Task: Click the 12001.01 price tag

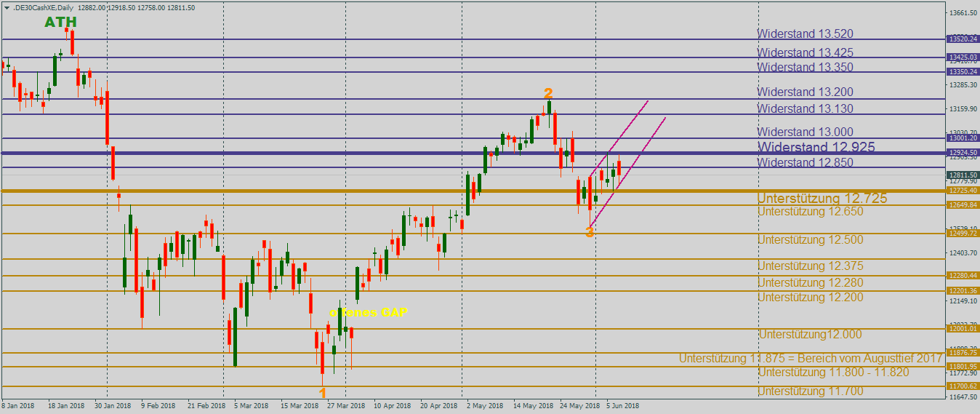Action: click(963, 328)
